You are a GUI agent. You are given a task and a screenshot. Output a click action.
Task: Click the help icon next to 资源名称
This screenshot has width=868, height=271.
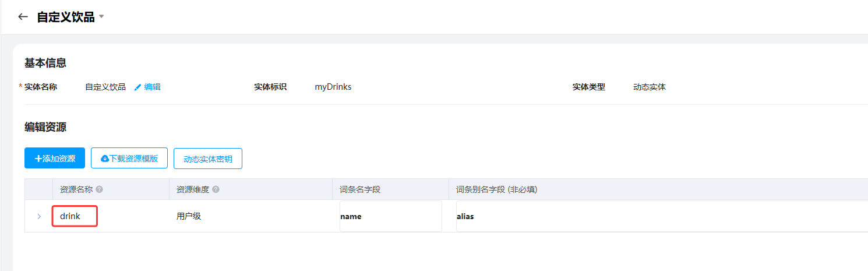tap(99, 189)
